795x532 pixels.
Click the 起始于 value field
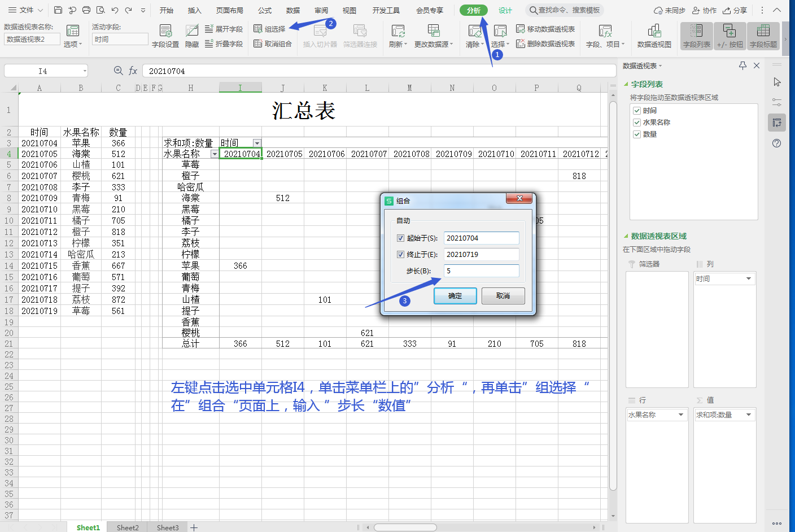pos(481,238)
